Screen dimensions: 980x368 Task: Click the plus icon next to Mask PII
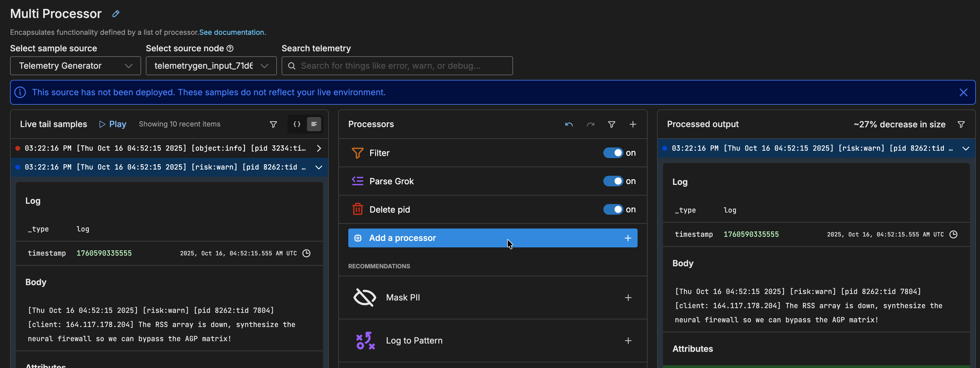(x=628, y=298)
